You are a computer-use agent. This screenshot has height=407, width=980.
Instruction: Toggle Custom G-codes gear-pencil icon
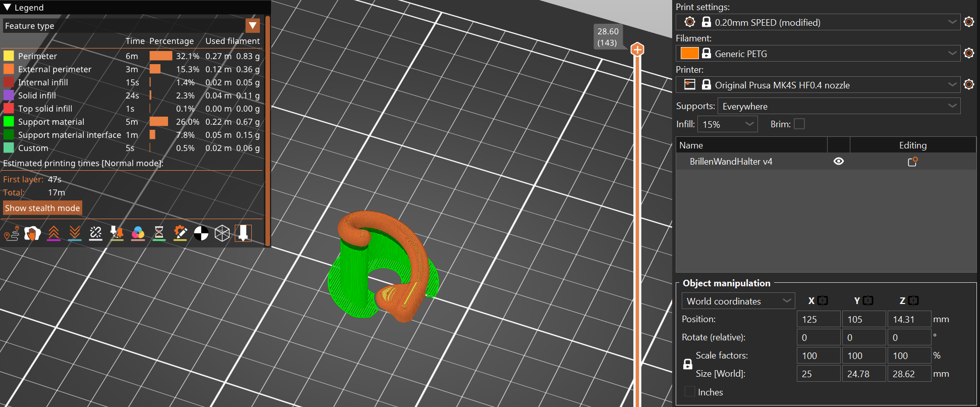coord(180,233)
